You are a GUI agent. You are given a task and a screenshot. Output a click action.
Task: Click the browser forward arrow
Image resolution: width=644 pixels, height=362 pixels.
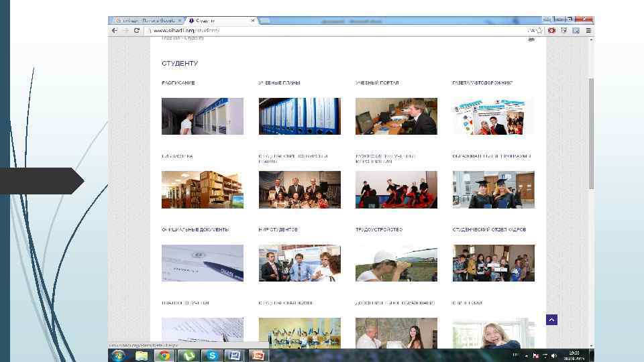coord(125,30)
